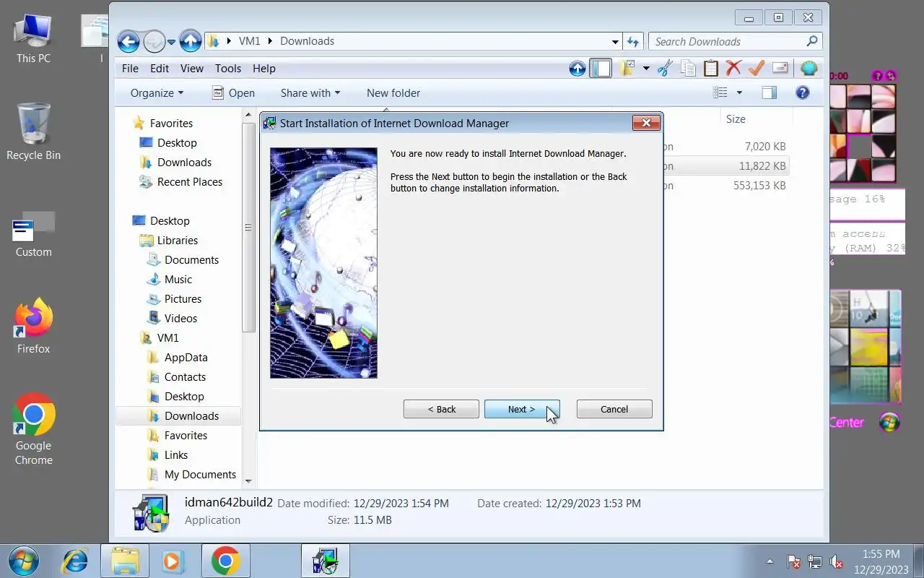Screen dimensions: 924x578
Task: Select AppData under VM1
Action: pyautogui.click(x=186, y=357)
